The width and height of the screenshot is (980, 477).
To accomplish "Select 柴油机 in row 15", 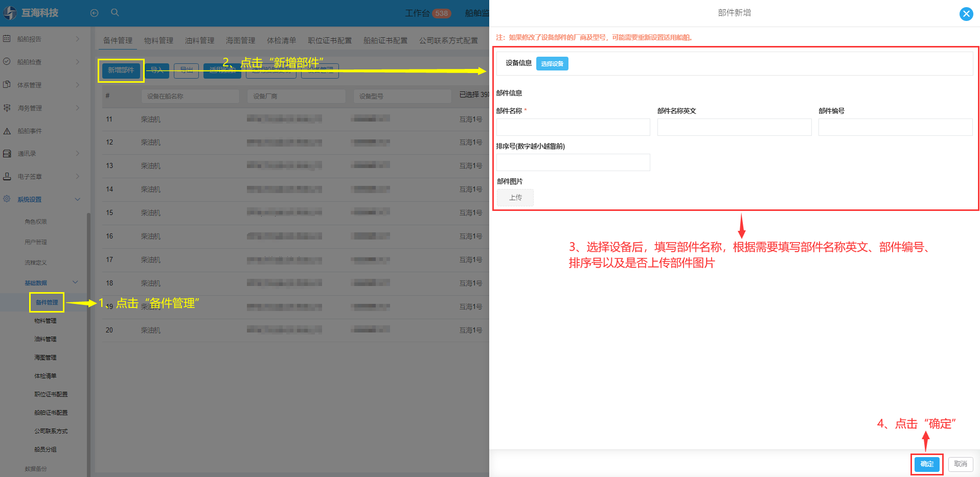I will (x=151, y=212).
